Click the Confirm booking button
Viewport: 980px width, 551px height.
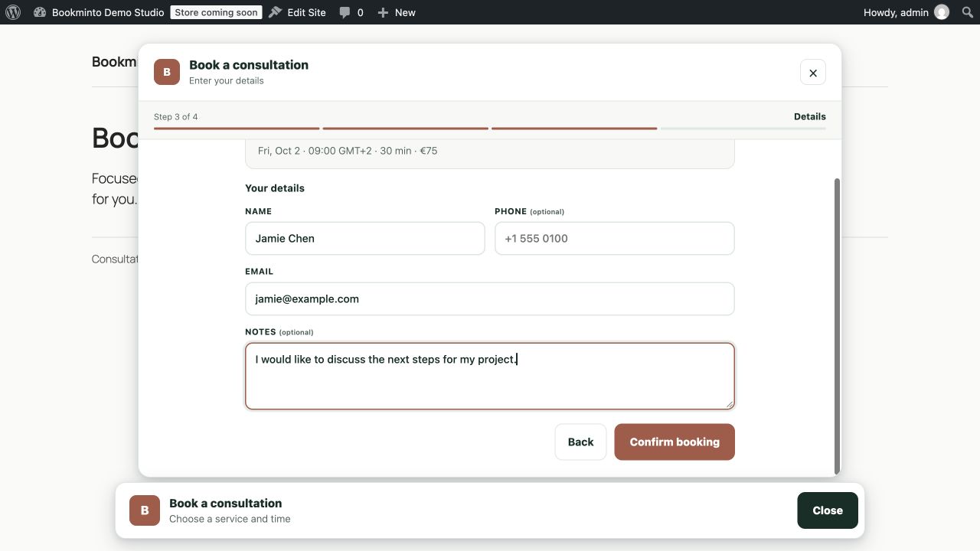tap(675, 442)
